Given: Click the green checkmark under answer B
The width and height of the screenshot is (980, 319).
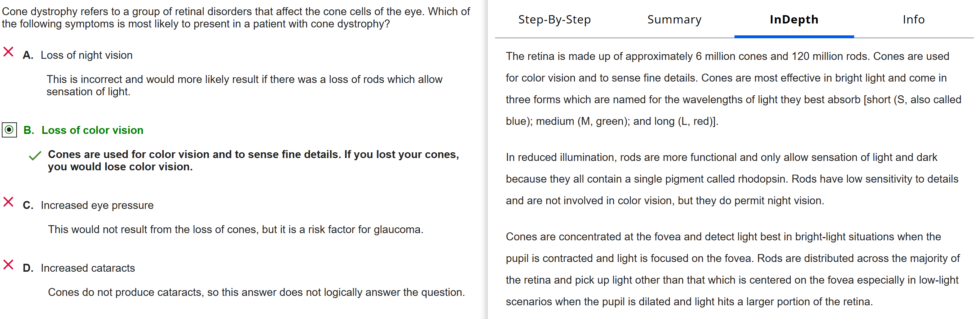Looking at the screenshot, I should pyautogui.click(x=35, y=156).
